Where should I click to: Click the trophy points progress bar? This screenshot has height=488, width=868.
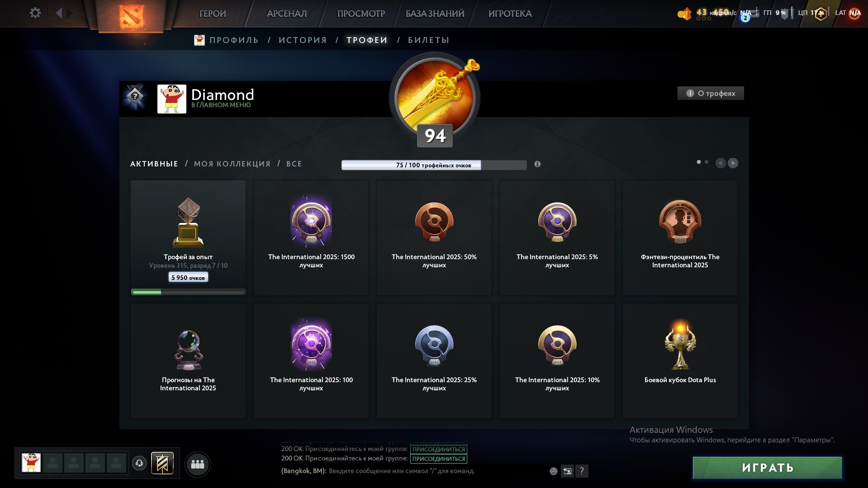click(434, 165)
